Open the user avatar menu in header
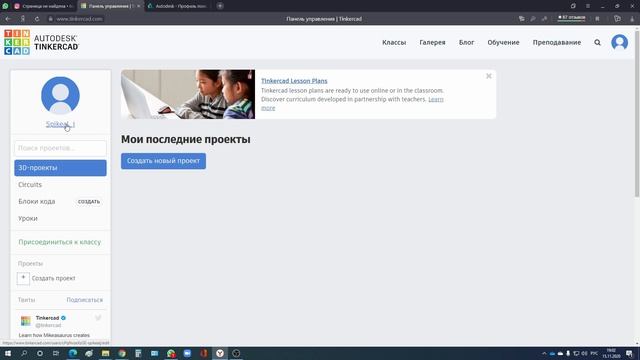Screen dimensions: 640x360 point(619,42)
